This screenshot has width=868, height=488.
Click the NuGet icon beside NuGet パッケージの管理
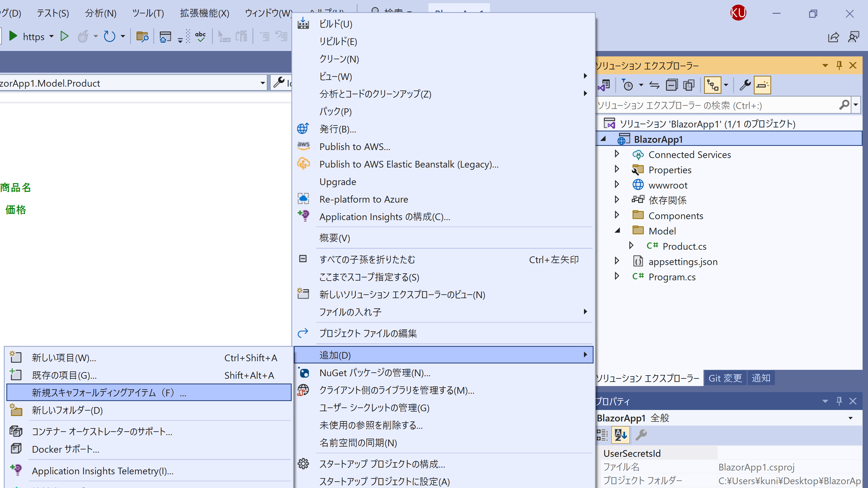(303, 372)
